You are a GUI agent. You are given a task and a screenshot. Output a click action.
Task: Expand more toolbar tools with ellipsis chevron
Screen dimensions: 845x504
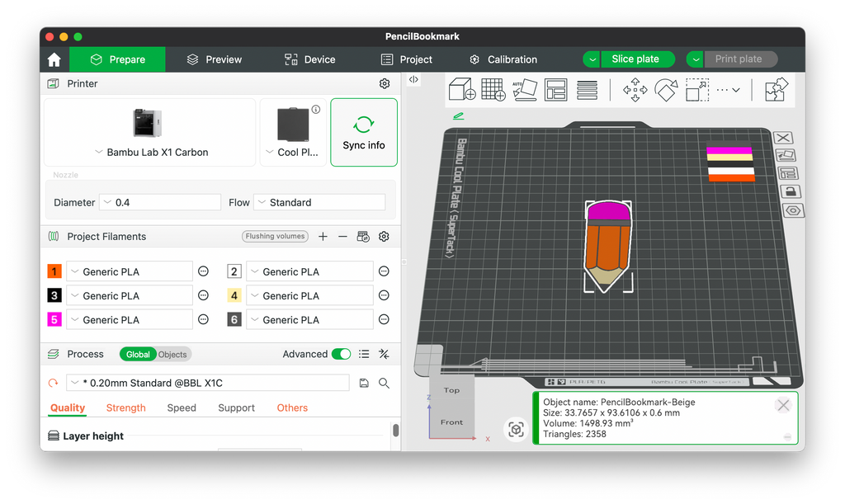729,90
